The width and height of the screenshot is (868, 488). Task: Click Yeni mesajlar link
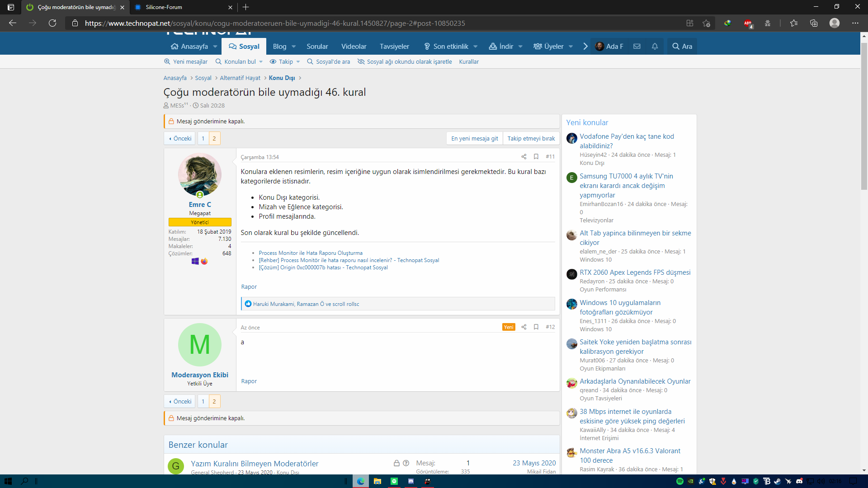click(186, 62)
